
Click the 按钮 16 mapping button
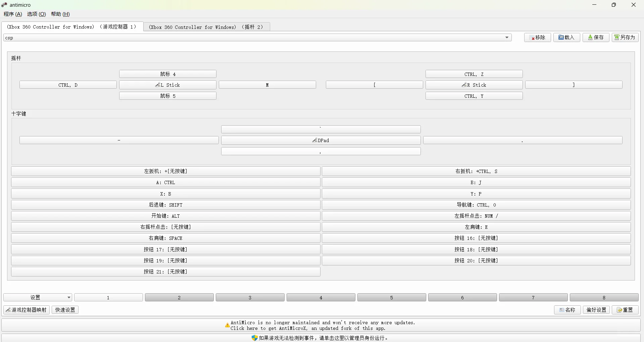click(x=477, y=238)
